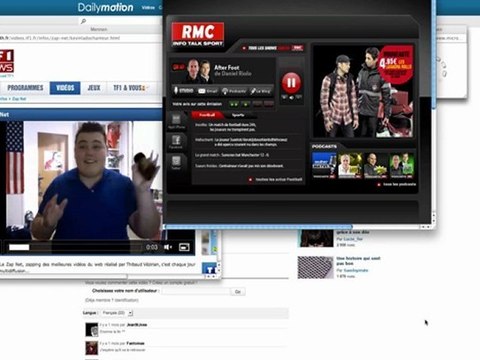Screen dimensions: 480x360
Task: Open the Langue dropdown showing Français
Action: (x=117, y=313)
